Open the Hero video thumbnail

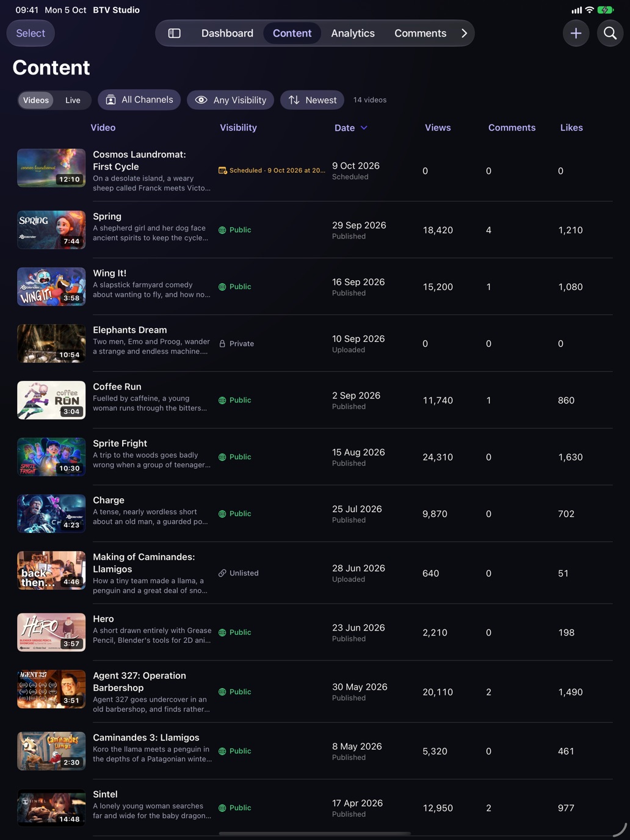click(x=51, y=632)
